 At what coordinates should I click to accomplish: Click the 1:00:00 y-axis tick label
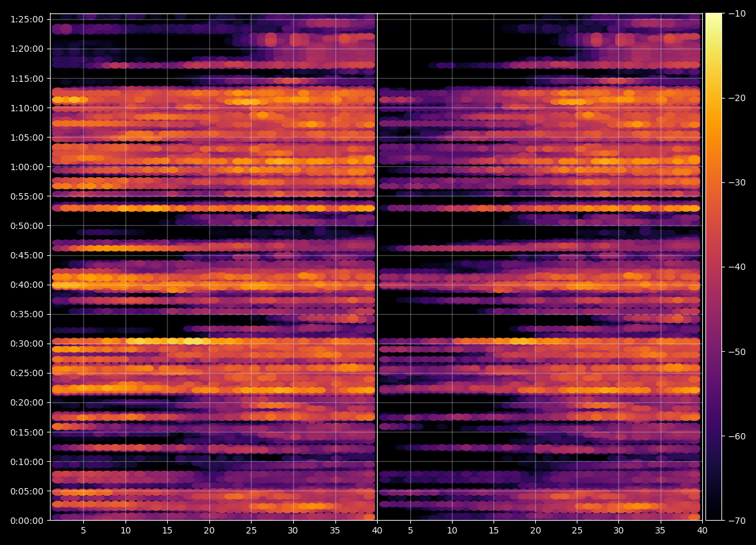tap(27, 167)
